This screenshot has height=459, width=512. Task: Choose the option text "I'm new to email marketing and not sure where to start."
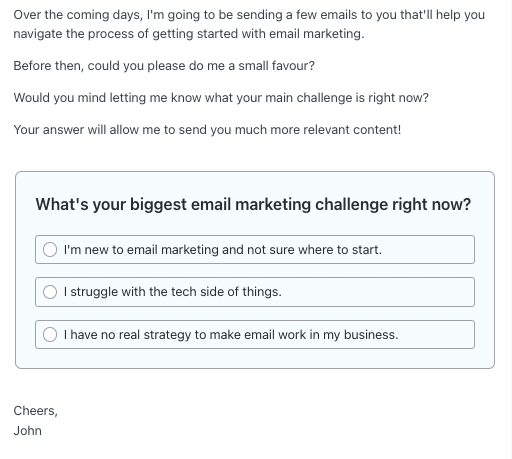click(x=223, y=250)
